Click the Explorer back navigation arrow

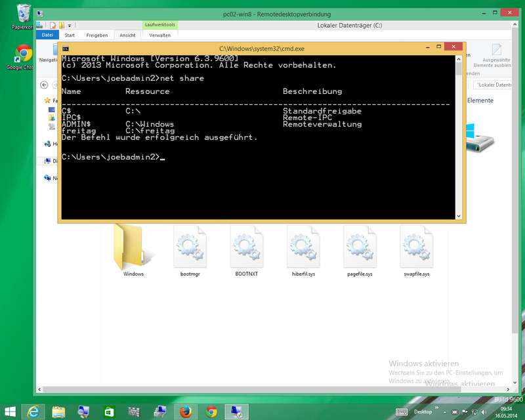pyautogui.click(x=45, y=85)
